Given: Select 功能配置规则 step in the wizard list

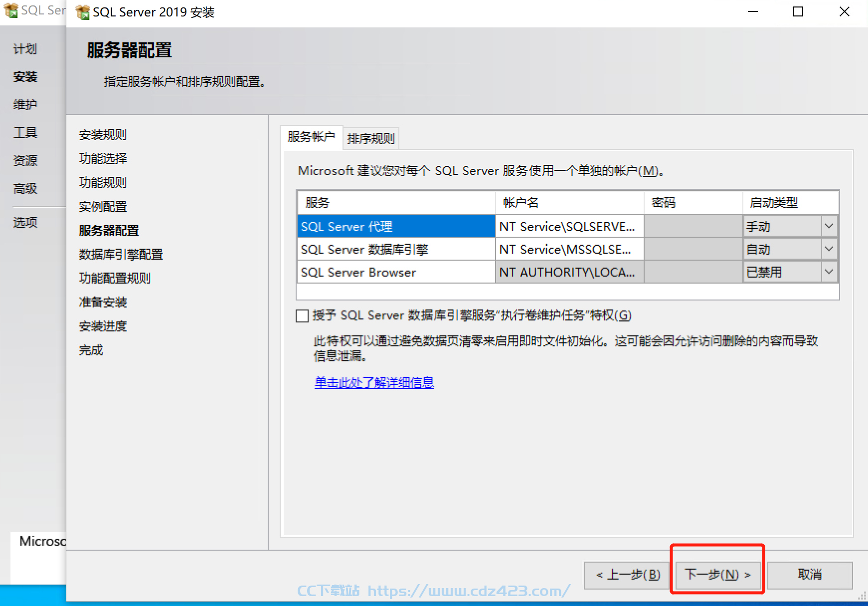Looking at the screenshot, I should pos(115,278).
